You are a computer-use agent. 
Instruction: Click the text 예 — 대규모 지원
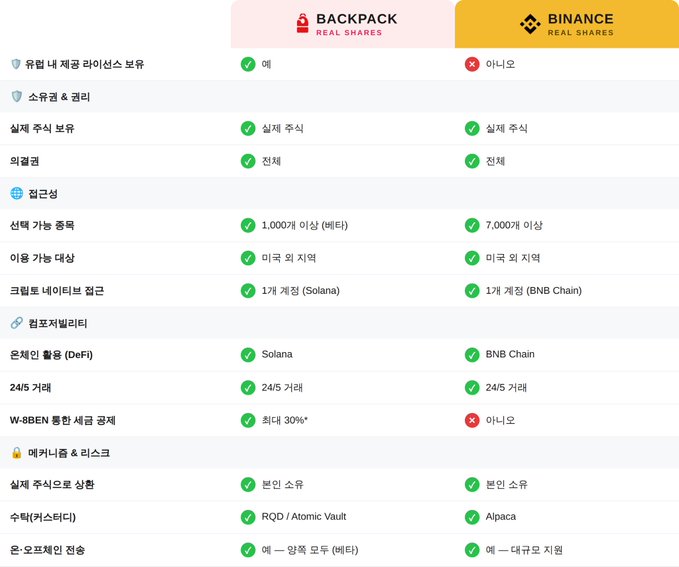pyautogui.click(x=524, y=550)
